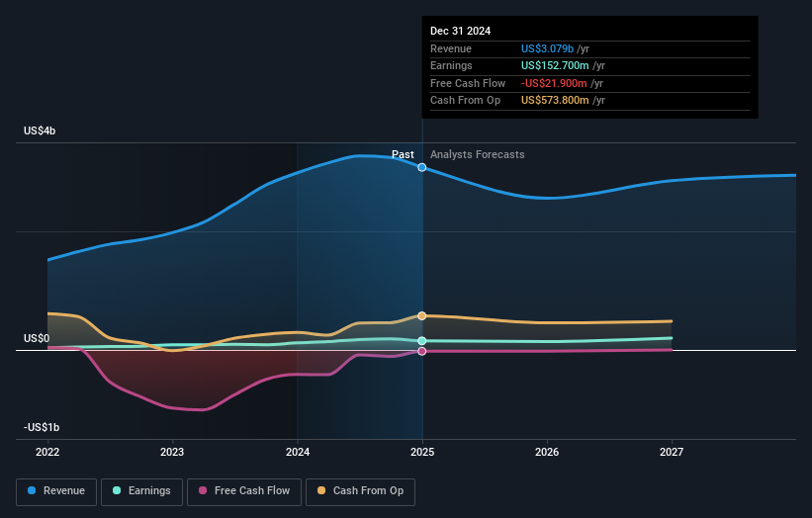Click the 2025 x-axis label
Image resolution: width=812 pixels, height=518 pixels.
[422, 452]
